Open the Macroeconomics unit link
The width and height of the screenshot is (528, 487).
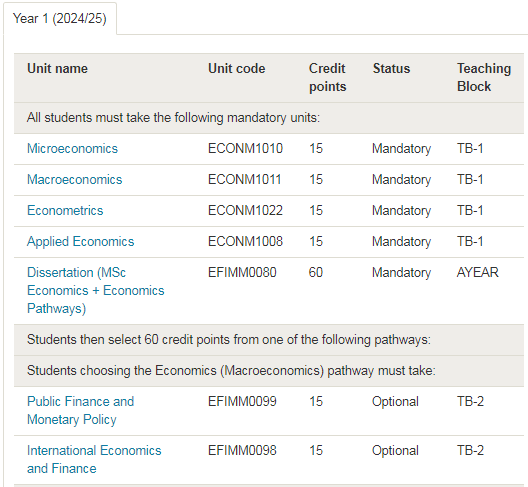[x=74, y=180]
